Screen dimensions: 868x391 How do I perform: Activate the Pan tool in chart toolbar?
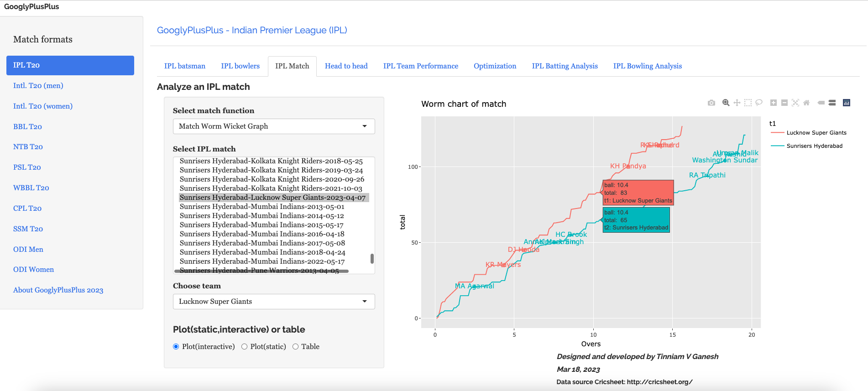coord(737,103)
